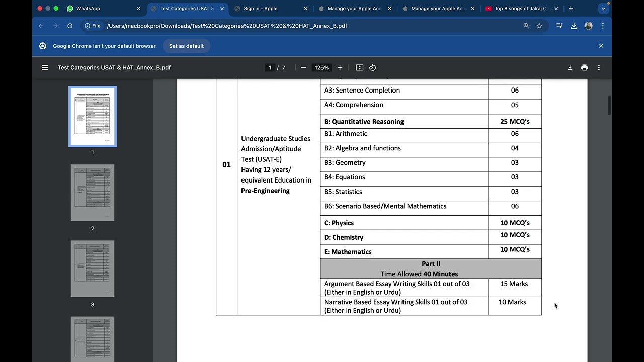
Task: Click the Fit to page icon
Action: click(x=359, y=67)
